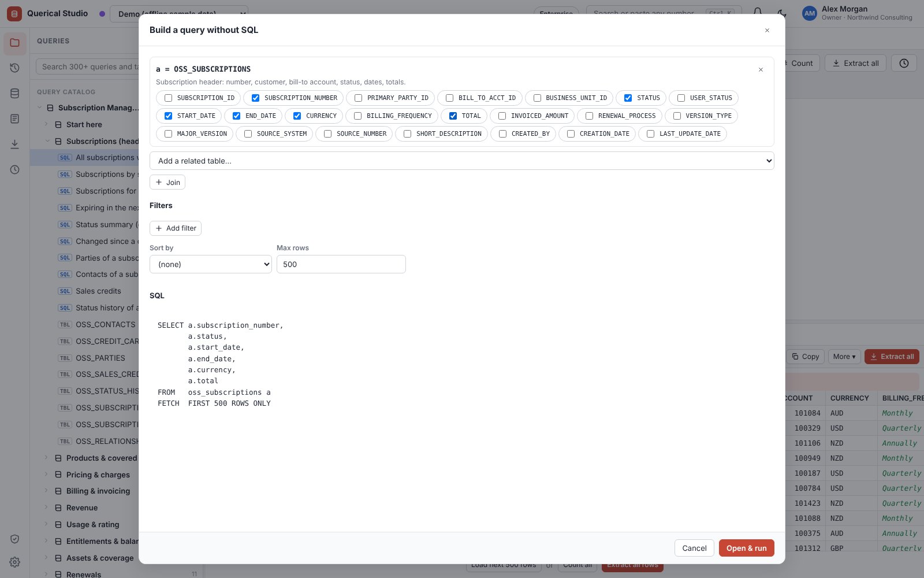Uncheck the SUBSCRIPTION_NUMBER column
Image resolution: width=924 pixels, height=578 pixels.
(255, 98)
